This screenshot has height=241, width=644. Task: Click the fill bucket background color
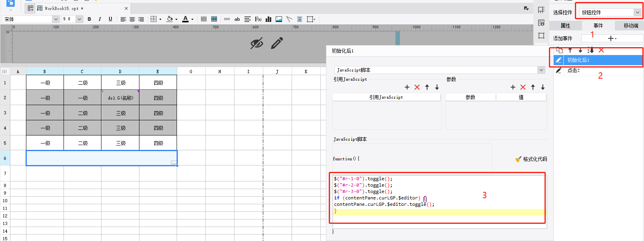170,19
